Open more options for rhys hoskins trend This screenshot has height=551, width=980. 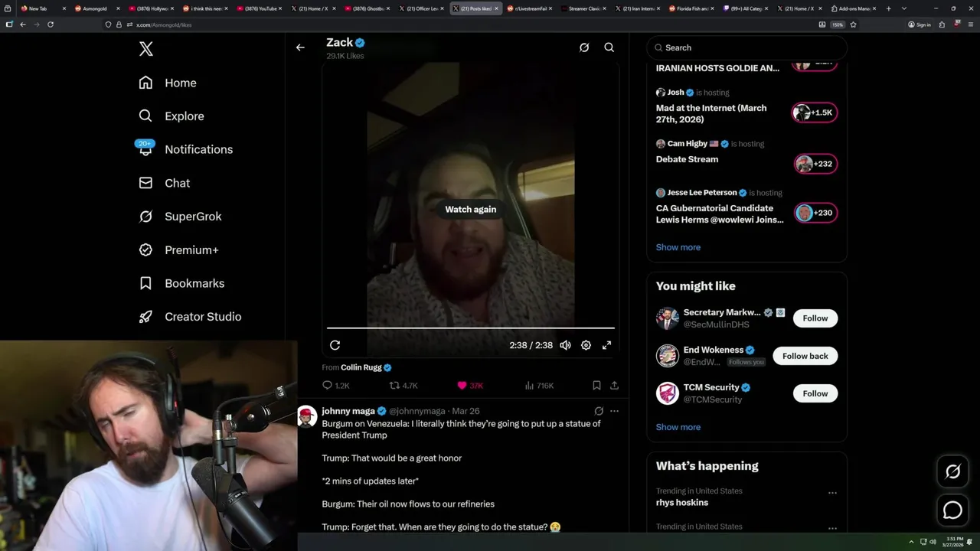(x=832, y=493)
